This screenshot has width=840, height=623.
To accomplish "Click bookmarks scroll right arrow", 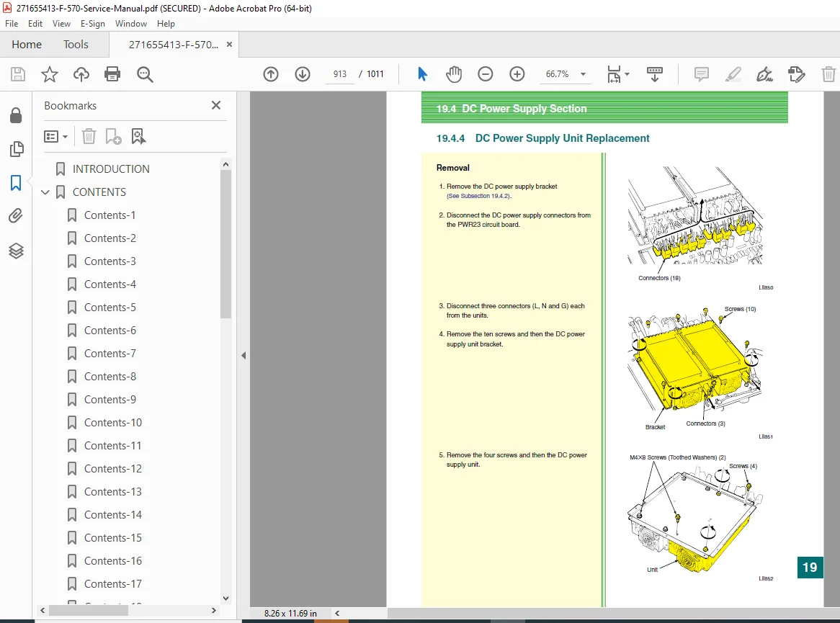I will coord(214,610).
